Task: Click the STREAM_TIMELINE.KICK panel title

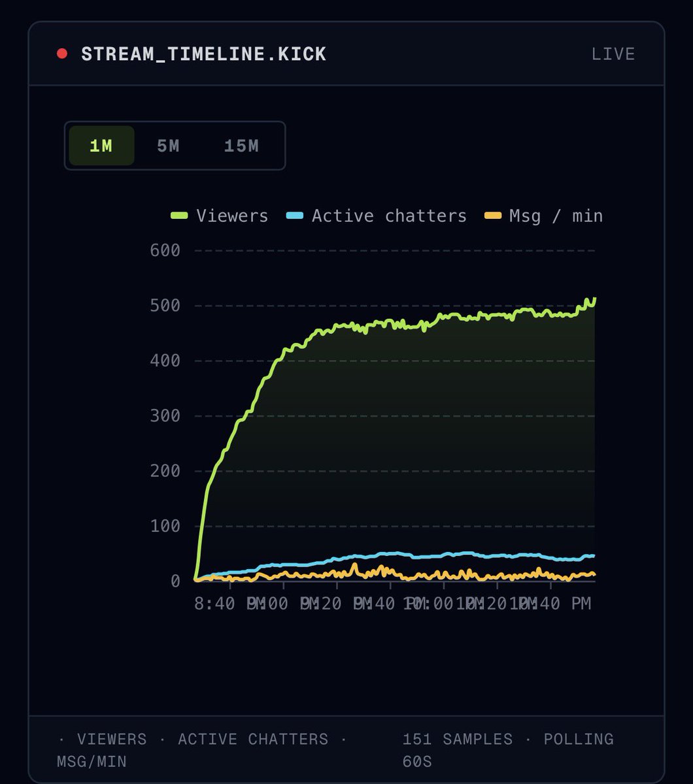Action: 203,54
